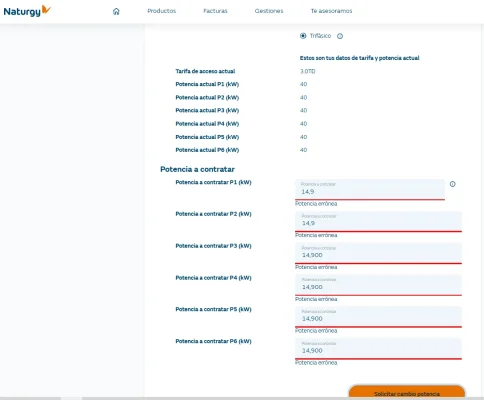Click the 40 value for Potencia actual P1
Image resolution: width=484 pixels, height=400 pixels.
303,84
